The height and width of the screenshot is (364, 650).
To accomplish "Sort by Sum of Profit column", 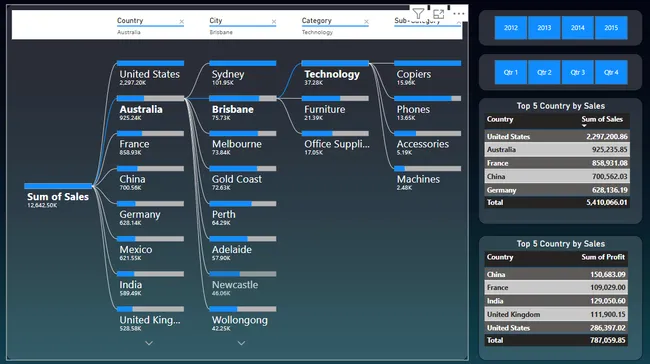I will coord(603,257).
